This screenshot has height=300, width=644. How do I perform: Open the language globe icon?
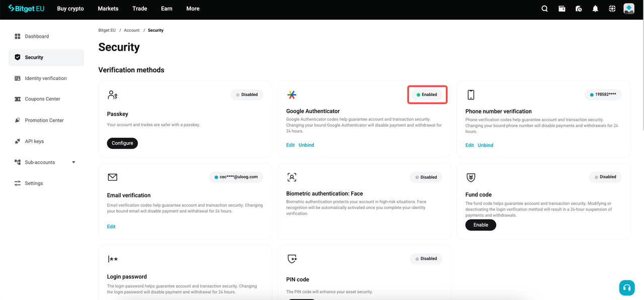[612, 9]
